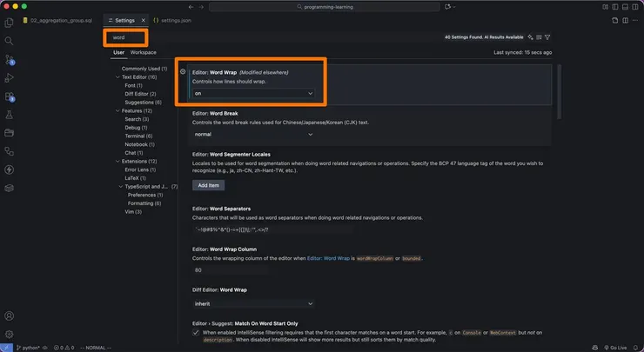644x352 pixels.
Task: Open the Testing beaker icon
Action: pyautogui.click(x=9, y=115)
